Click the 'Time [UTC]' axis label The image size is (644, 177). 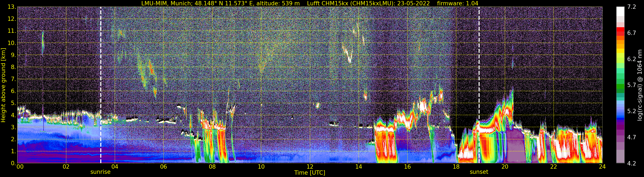(x=310, y=173)
